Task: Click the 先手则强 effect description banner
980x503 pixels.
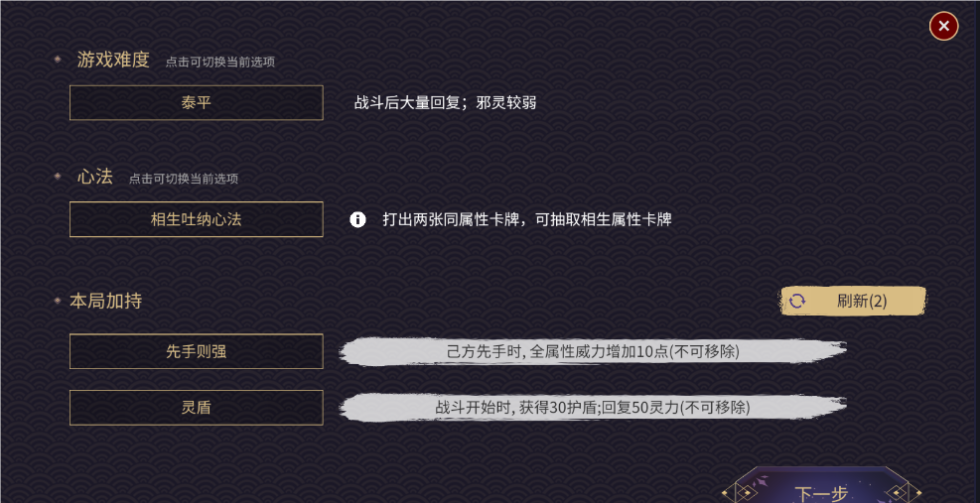Action: 593,351
